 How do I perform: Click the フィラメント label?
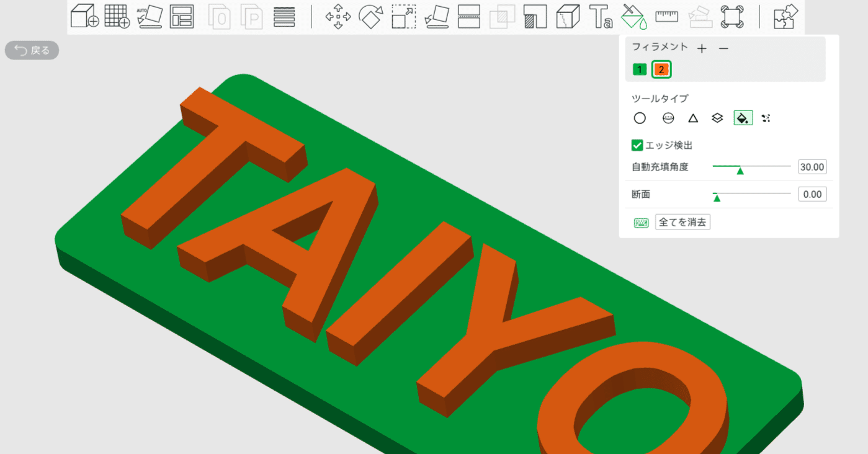click(x=660, y=47)
